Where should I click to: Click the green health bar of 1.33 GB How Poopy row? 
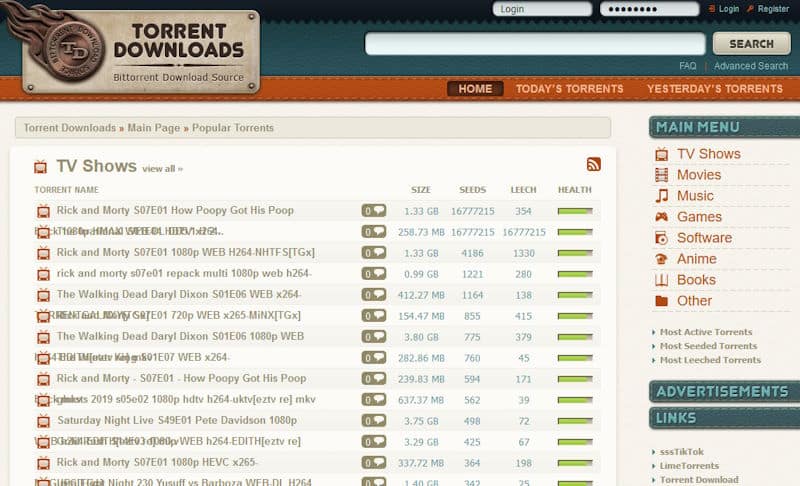[x=575, y=211]
